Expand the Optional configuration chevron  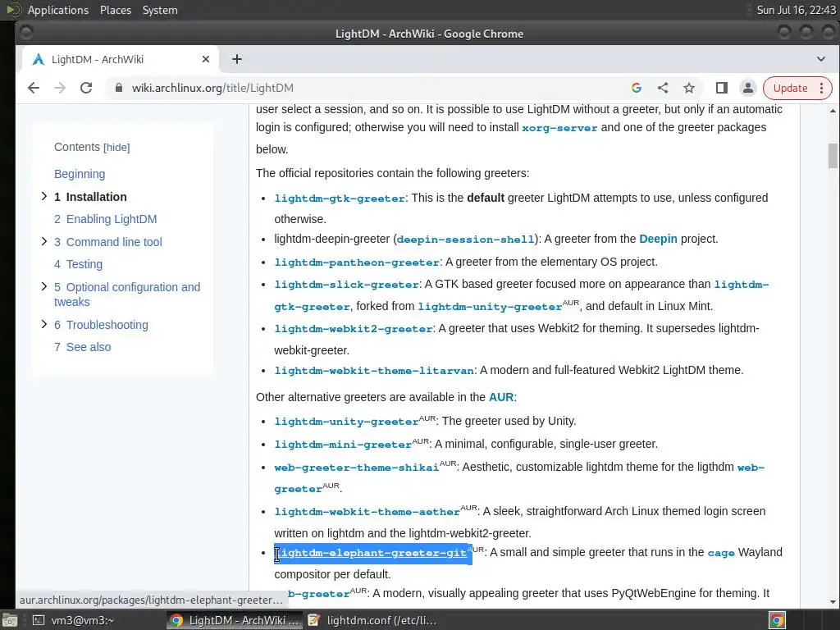click(x=44, y=286)
